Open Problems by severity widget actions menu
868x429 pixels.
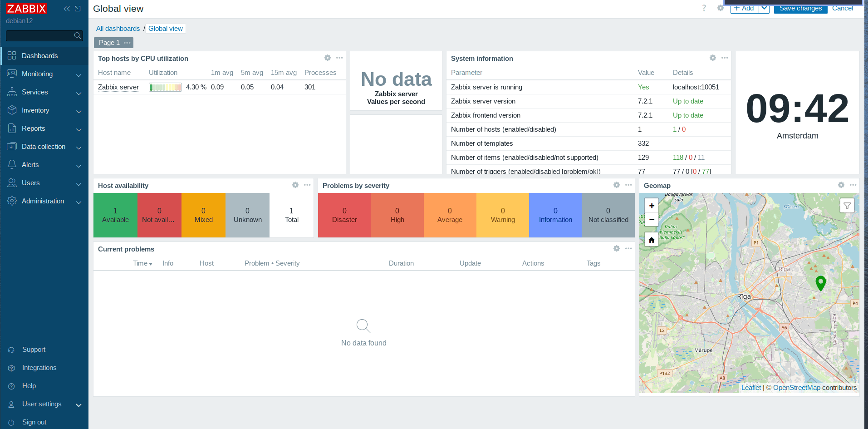[628, 185]
